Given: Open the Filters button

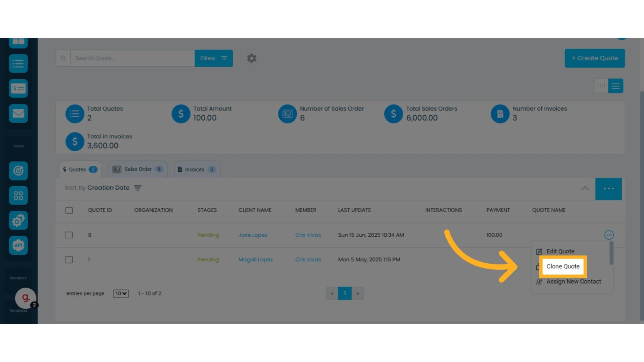Looking at the screenshot, I should [214, 58].
